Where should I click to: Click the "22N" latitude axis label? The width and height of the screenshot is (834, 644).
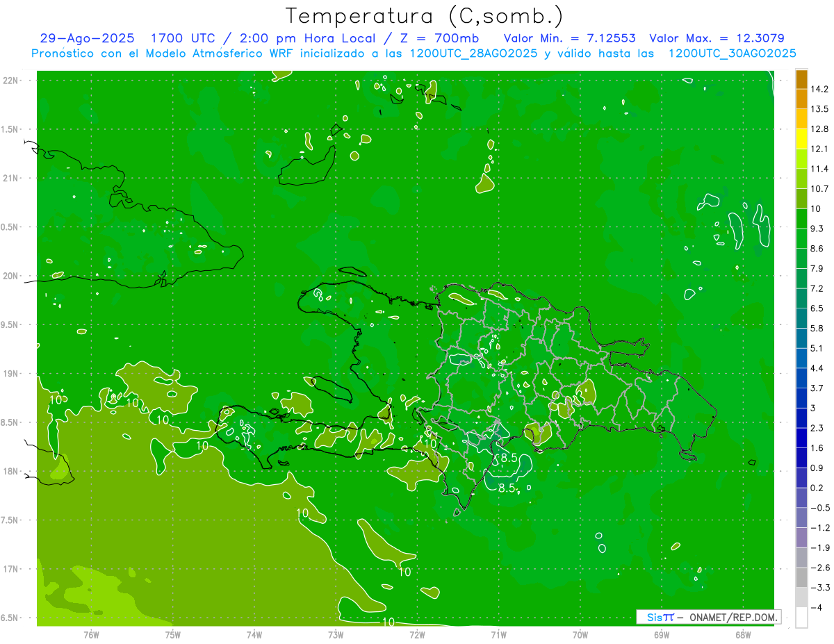10,81
